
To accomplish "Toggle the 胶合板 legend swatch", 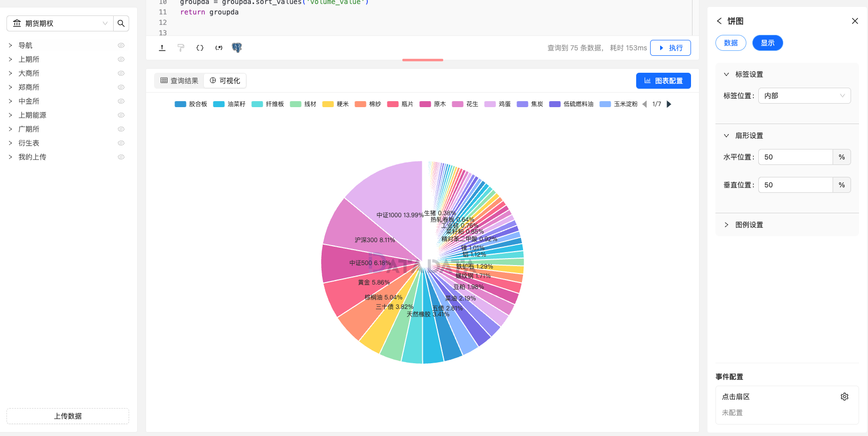I will pyautogui.click(x=180, y=104).
